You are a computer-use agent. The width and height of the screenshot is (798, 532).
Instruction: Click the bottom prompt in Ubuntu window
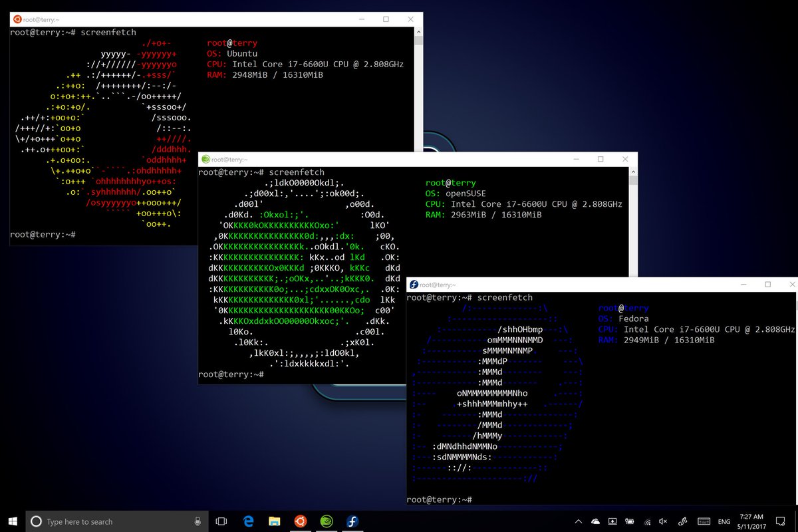click(x=43, y=235)
